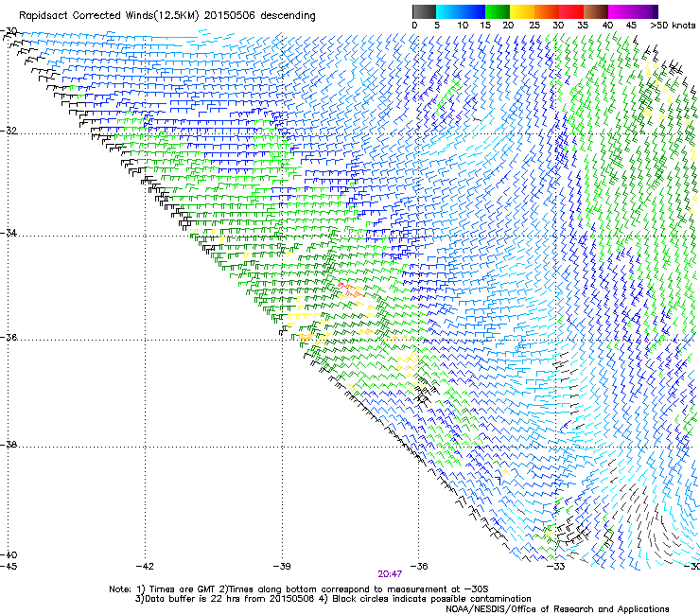700x615 pixels.
Task: Click the Rapidscat Corrected Winds title text
Action: coord(167,15)
